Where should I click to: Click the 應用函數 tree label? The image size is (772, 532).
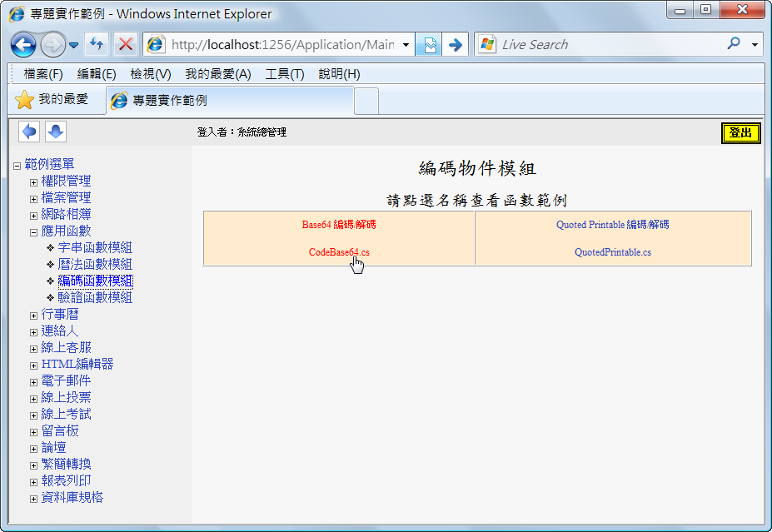[66, 231]
